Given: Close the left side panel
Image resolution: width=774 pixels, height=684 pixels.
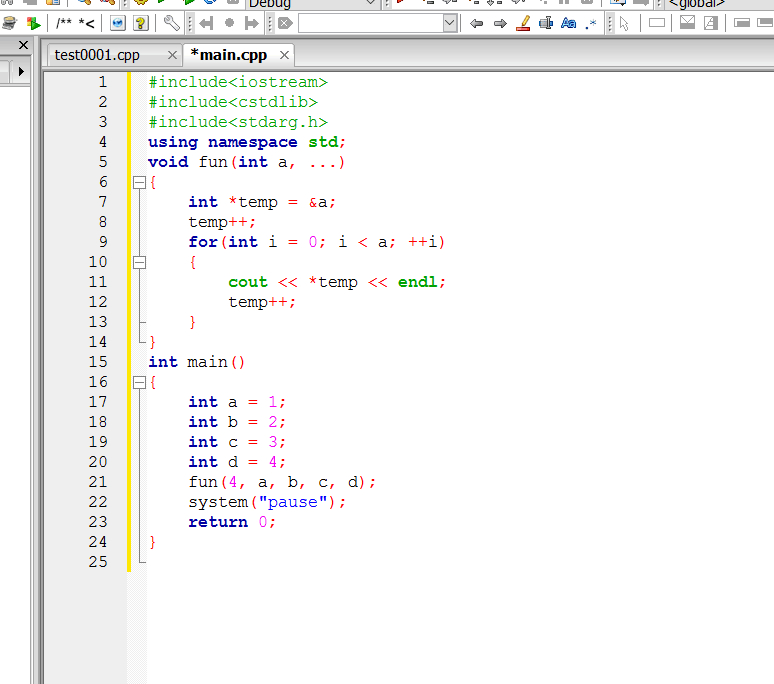Looking at the screenshot, I should (23, 46).
